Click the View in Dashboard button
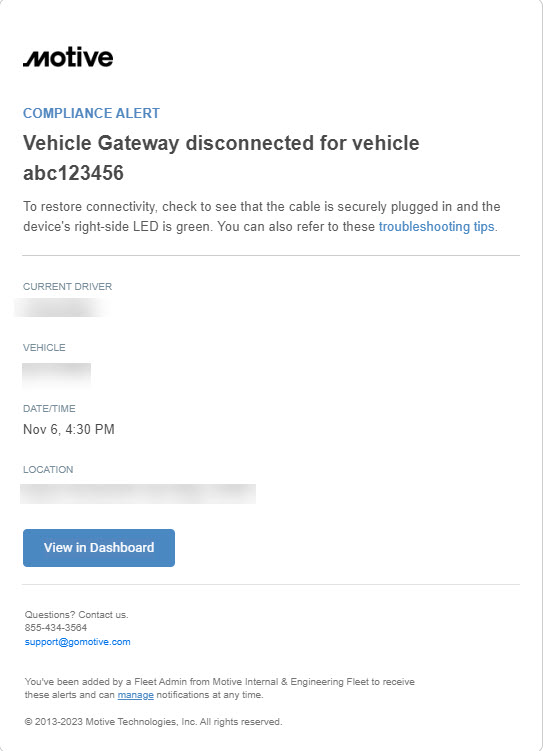Viewport: 543px width, 751px height. (99, 547)
